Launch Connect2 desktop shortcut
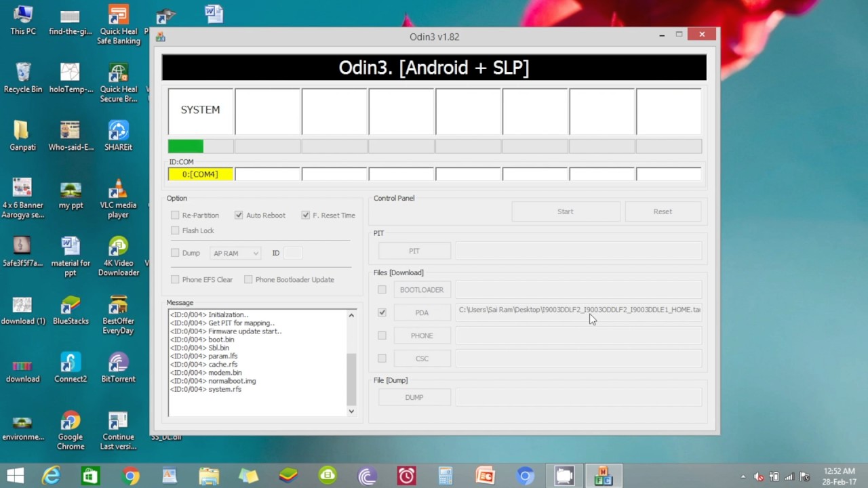Screen dimensions: 868x488 point(71,368)
